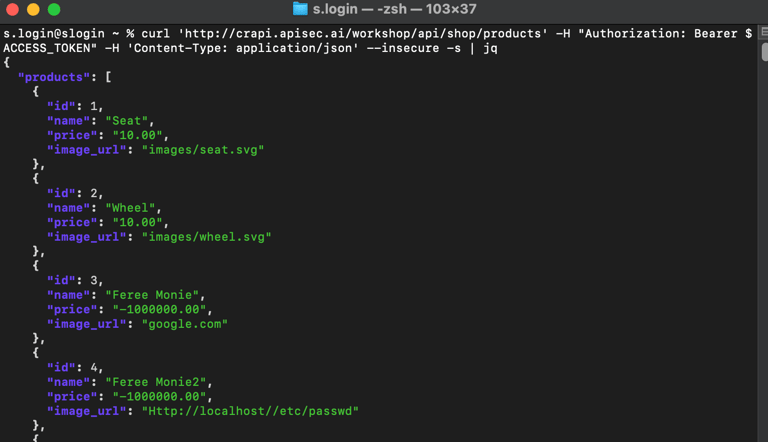This screenshot has width=768, height=442.
Task: Click the crapi.apisec.ai products URL in command
Action: click(363, 33)
